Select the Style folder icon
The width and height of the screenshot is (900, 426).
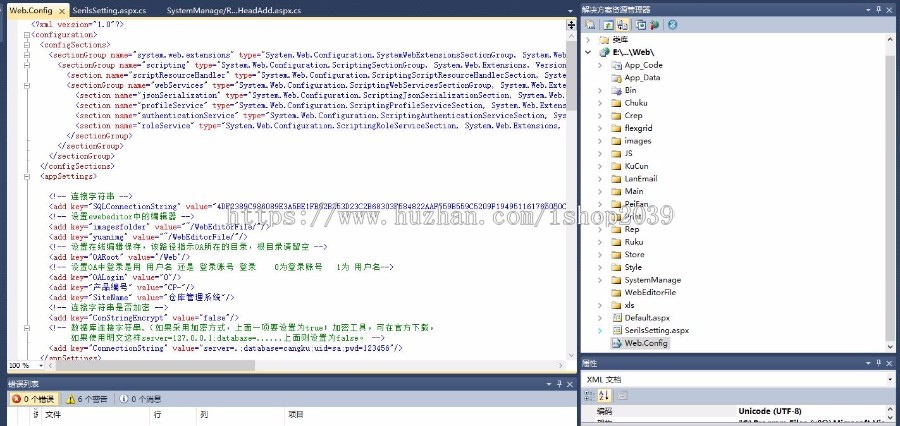(x=616, y=267)
